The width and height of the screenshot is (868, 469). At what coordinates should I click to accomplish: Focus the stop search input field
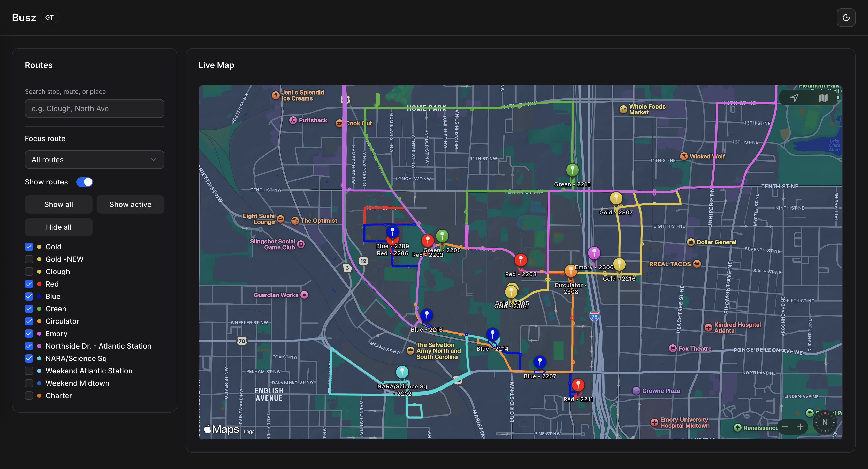click(94, 109)
